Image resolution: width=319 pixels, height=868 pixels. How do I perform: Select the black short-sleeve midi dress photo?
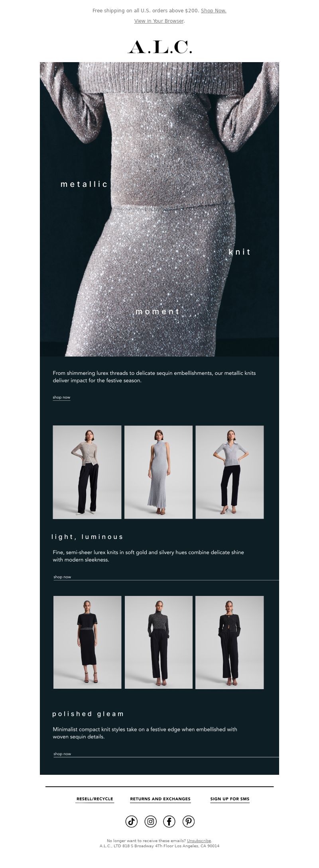point(87,642)
